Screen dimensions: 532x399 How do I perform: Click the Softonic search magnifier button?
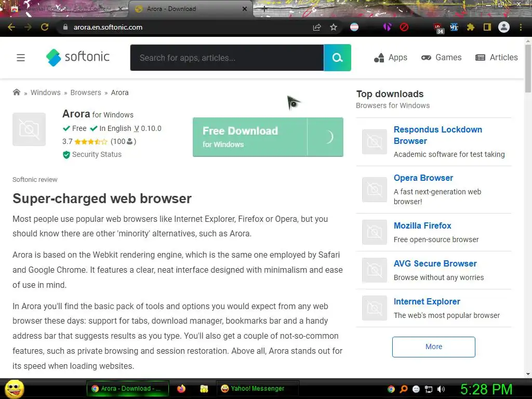337,58
